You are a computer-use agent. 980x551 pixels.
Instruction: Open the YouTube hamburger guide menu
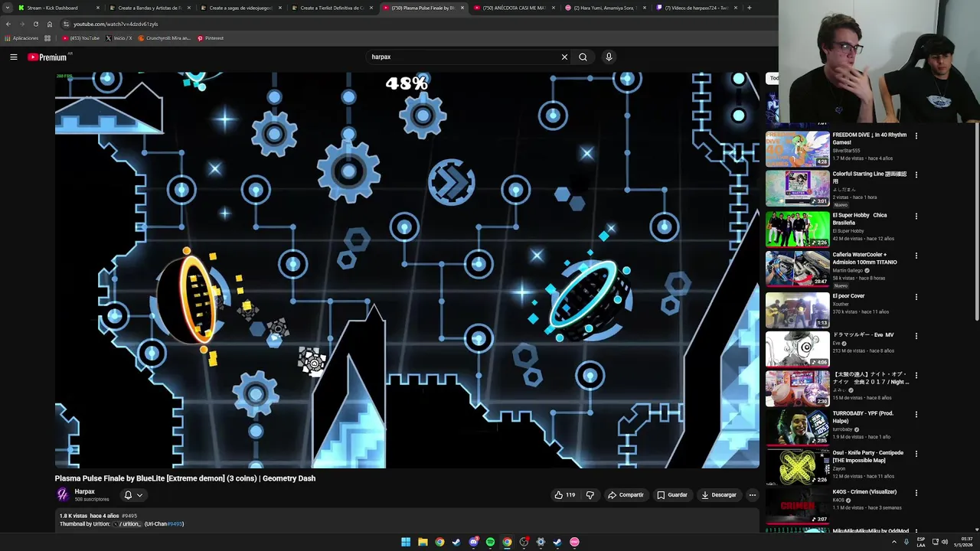pyautogui.click(x=13, y=57)
